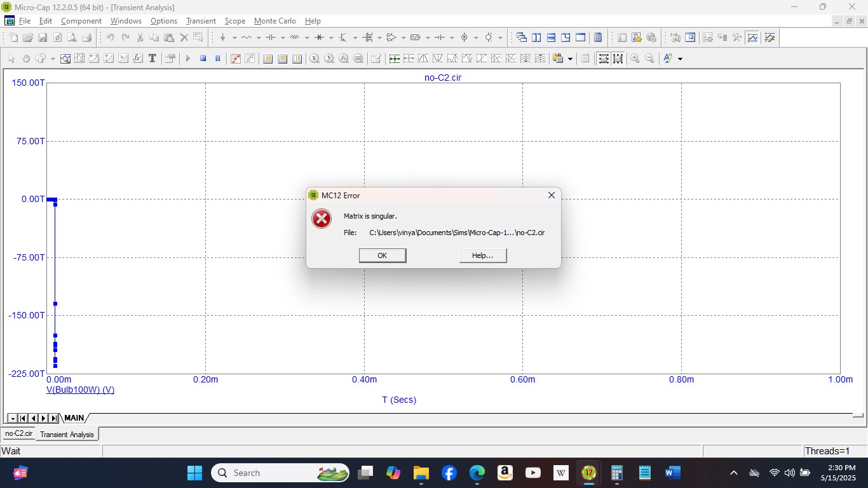Click the Zoom In magnifier icon

635,58
